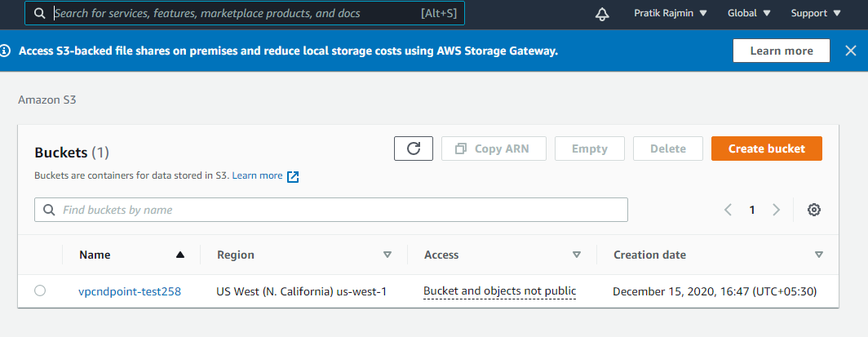Click the Learn more banner button
This screenshot has height=337, width=868.
point(781,51)
